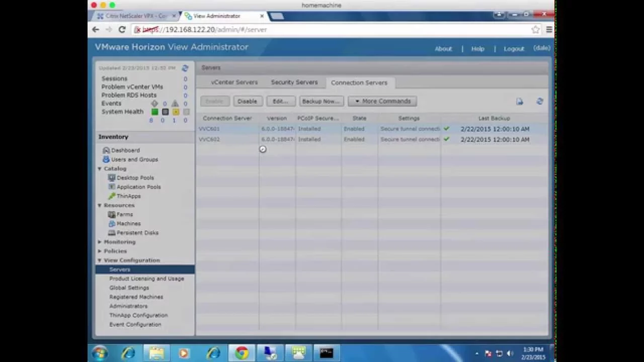Screen dimensions: 644x362
Task: Select the View Administrator browser tab
Action: coord(223,16)
